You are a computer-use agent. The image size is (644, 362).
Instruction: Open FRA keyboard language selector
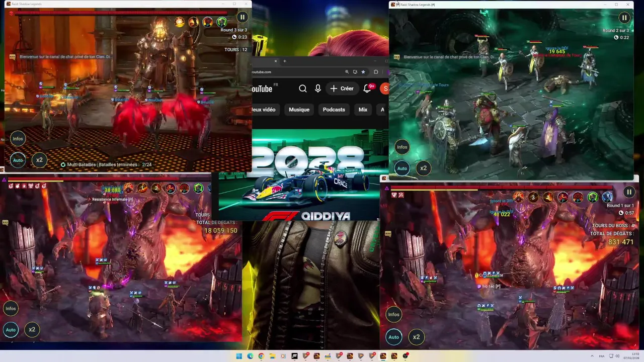tap(602, 356)
